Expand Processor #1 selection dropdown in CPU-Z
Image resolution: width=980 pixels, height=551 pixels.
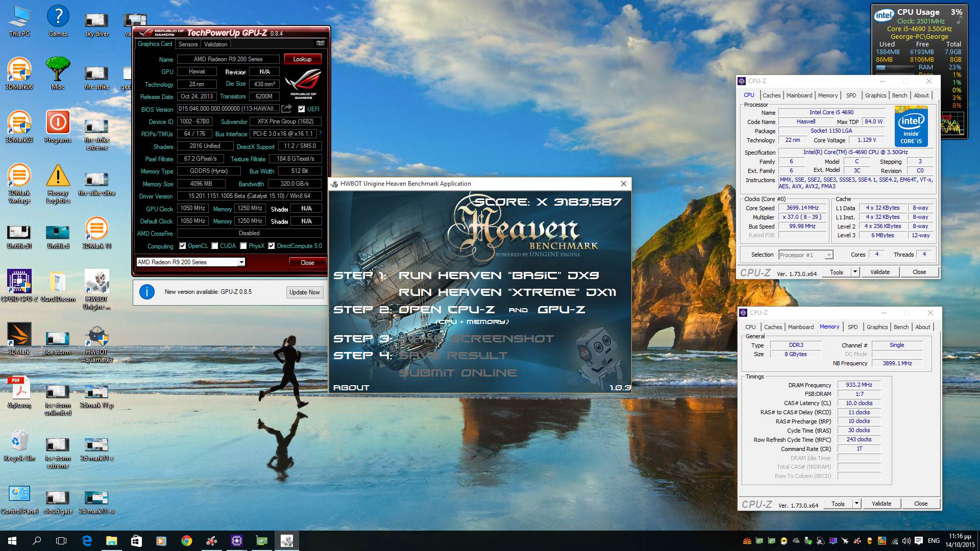point(828,255)
